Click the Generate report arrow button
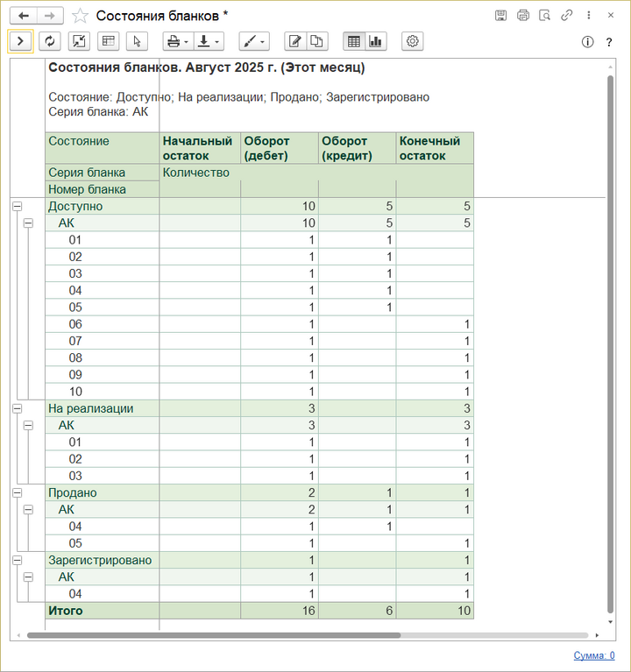 pyautogui.click(x=20, y=41)
